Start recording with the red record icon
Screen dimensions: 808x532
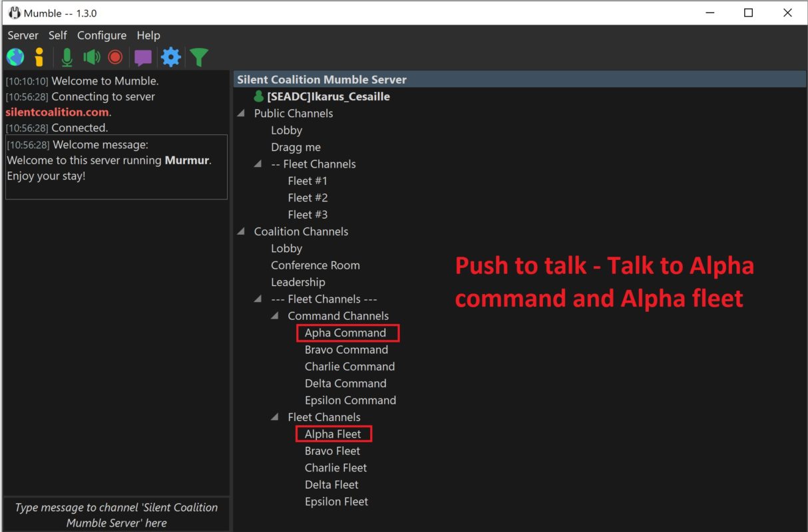[x=115, y=57]
